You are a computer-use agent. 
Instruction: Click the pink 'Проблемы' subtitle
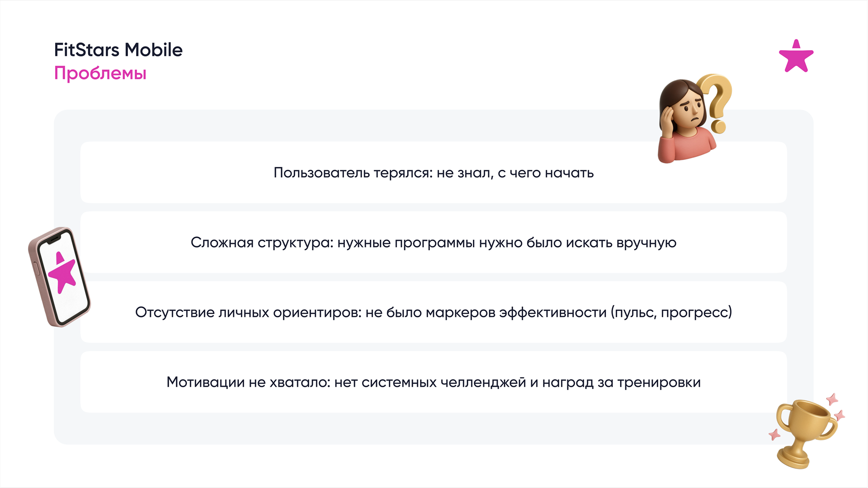click(x=100, y=73)
